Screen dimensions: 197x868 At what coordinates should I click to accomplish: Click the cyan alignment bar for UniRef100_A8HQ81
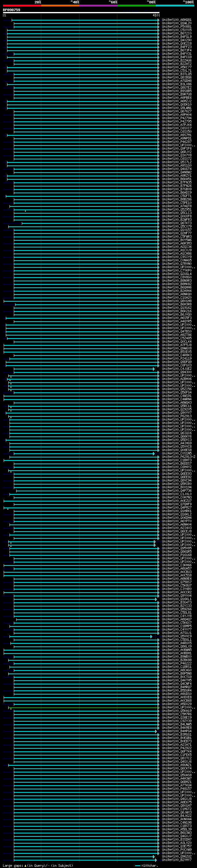[86, 20]
